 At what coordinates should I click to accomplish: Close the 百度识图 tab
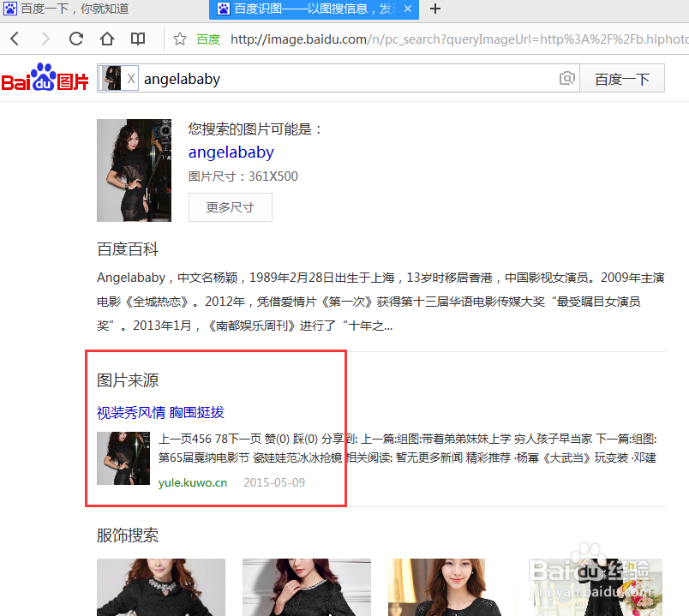(408, 9)
